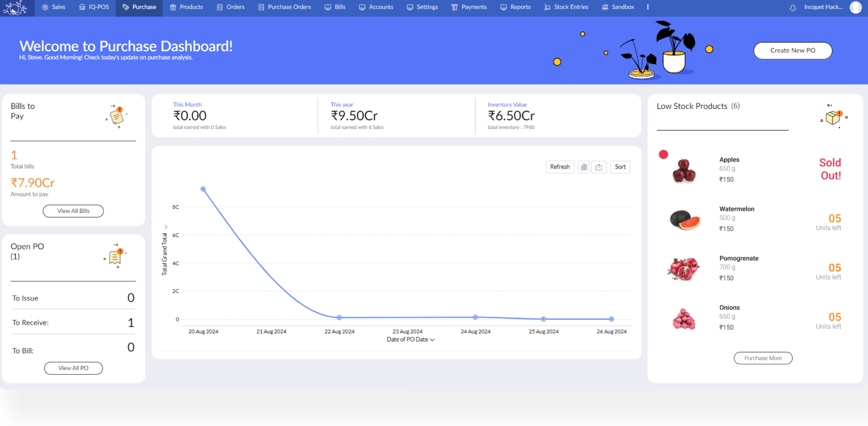Click the Create New PO button
This screenshot has height=426, width=868.
pos(792,50)
